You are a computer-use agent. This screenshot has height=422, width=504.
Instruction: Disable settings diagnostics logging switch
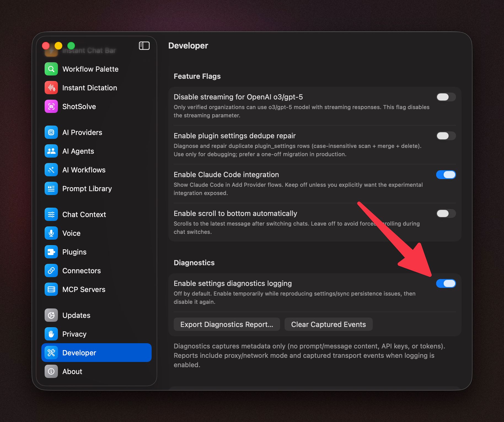pos(446,283)
